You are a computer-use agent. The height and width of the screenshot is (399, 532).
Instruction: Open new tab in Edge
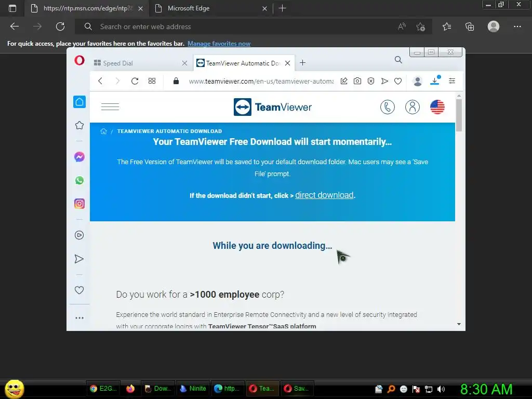coord(282,8)
